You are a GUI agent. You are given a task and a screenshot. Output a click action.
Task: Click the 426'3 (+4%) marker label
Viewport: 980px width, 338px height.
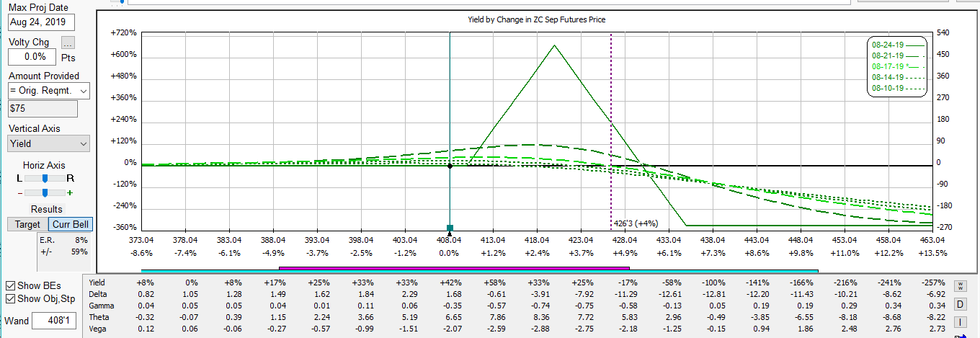pos(635,223)
